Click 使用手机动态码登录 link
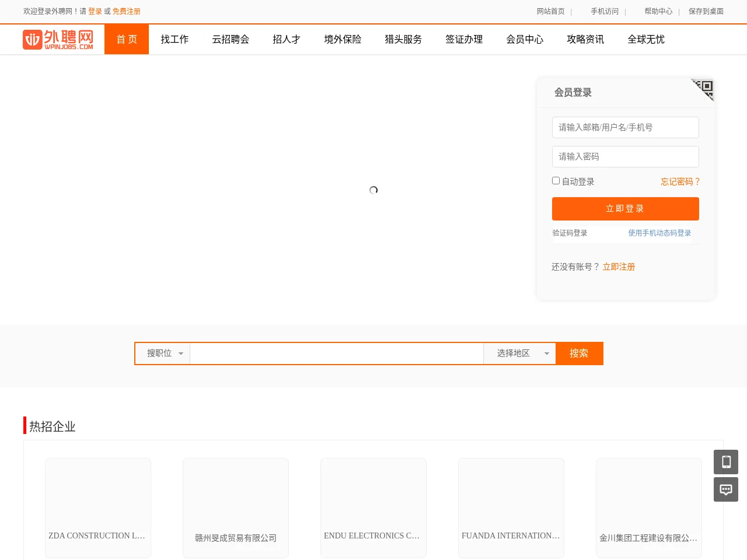The width and height of the screenshot is (747, 560). click(659, 233)
